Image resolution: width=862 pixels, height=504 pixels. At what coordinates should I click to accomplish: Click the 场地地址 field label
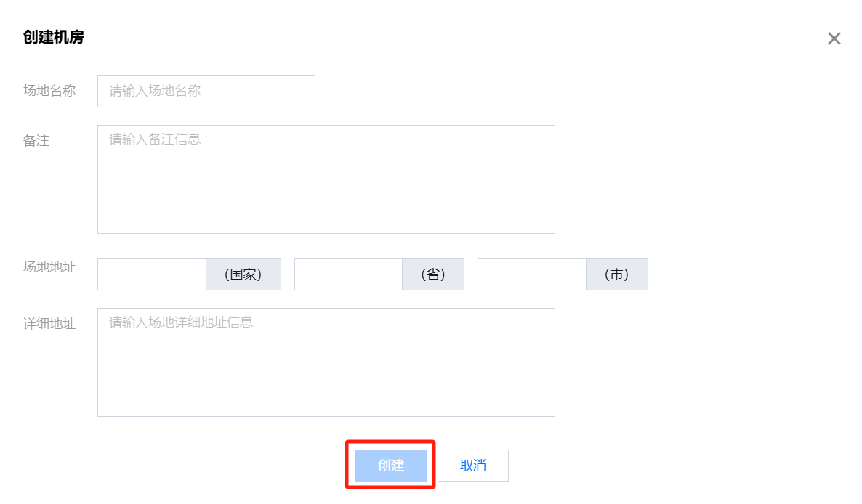[x=49, y=267]
